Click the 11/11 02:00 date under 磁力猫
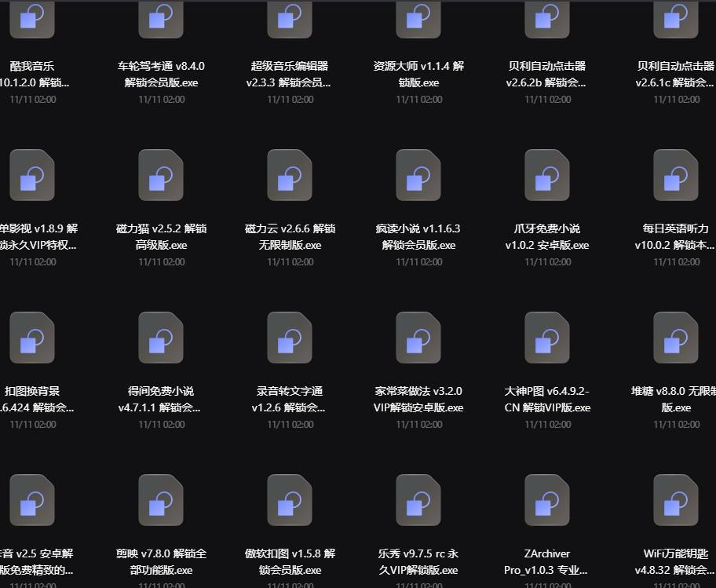Image resolution: width=716 pixels, height=588 pixels. (x=162, y=262)
